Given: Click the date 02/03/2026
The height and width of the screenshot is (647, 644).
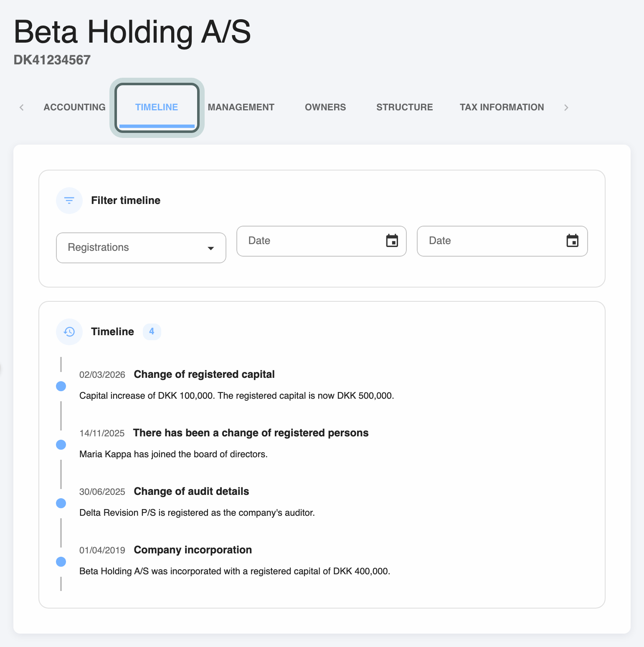Looking at the screenshot, I should pos(102,375).
